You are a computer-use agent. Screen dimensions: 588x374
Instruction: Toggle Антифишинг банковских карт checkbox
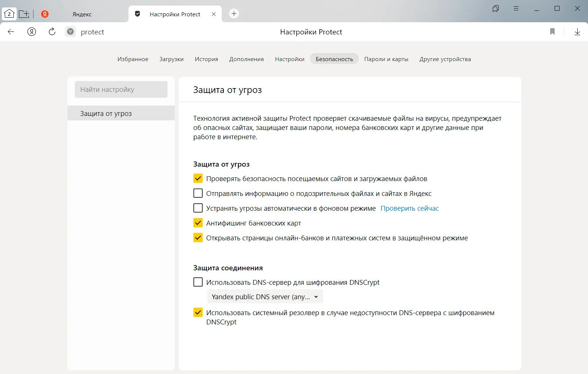click(x=198, y=223)
